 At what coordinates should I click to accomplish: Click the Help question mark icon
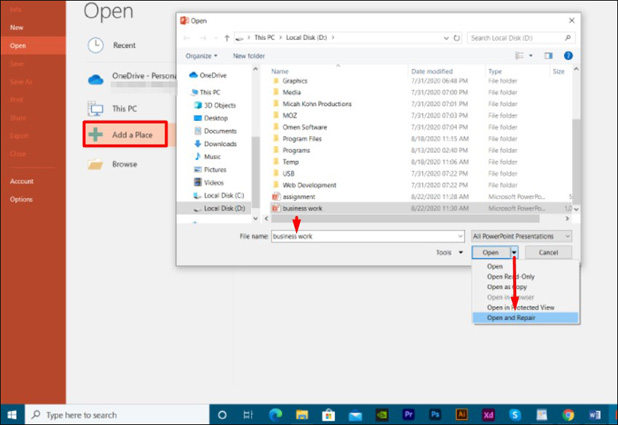568,56
